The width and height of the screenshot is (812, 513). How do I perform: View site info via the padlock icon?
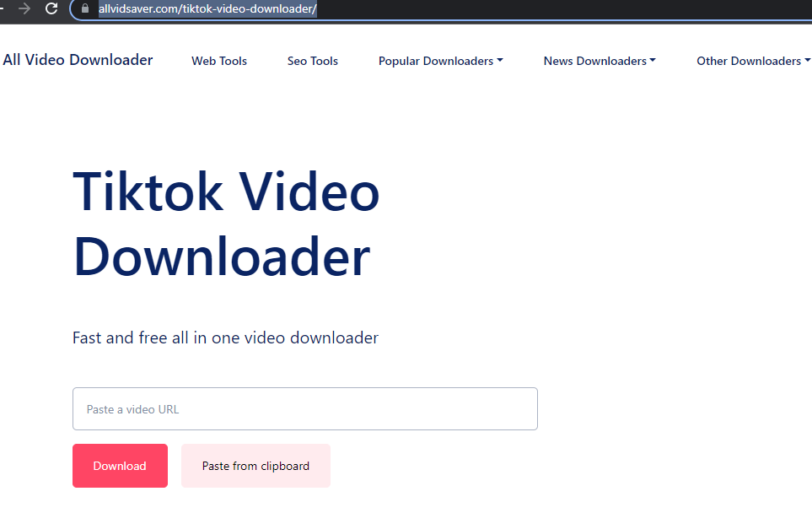pyautogui.click(x=85, y=8)
